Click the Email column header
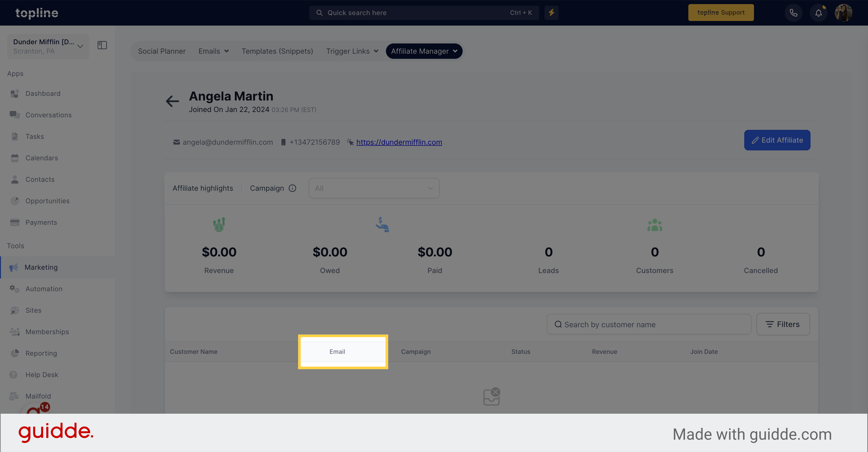The image size is (868, 452). (337, 352)
